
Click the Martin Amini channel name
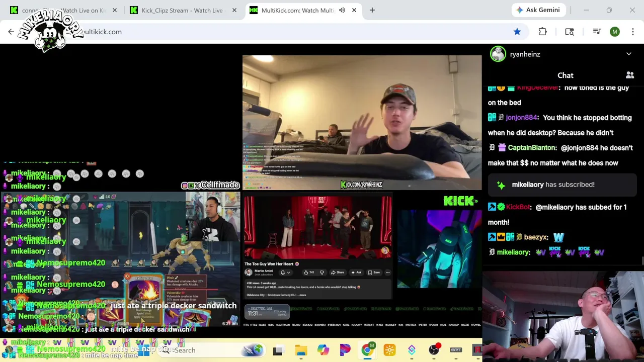(264, 271)
